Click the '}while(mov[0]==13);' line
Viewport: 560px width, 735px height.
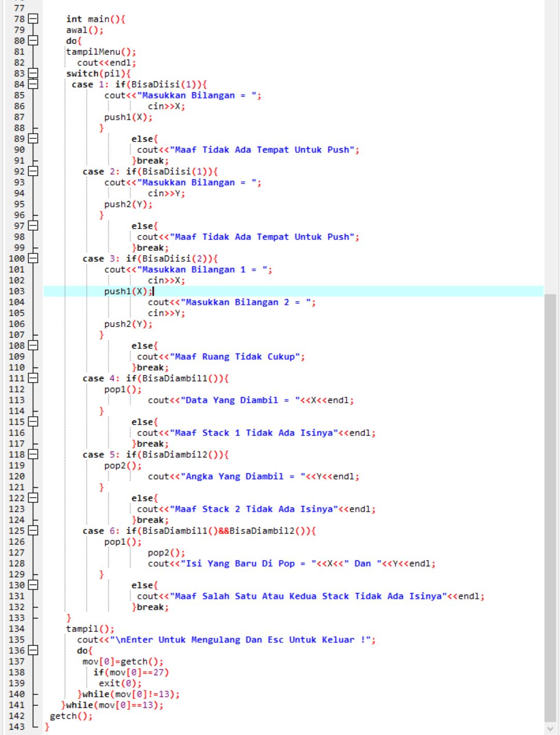[112, 705]
